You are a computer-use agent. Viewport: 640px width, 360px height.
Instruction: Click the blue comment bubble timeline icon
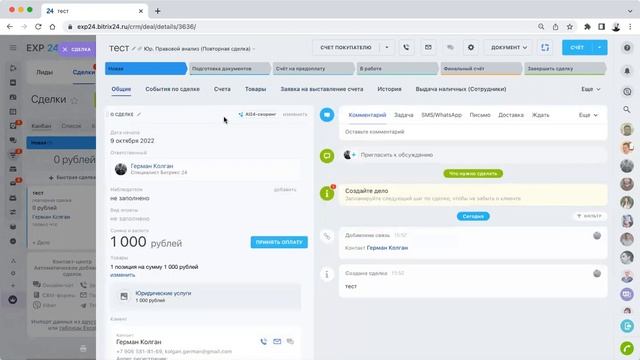click(x=327, y=115)
